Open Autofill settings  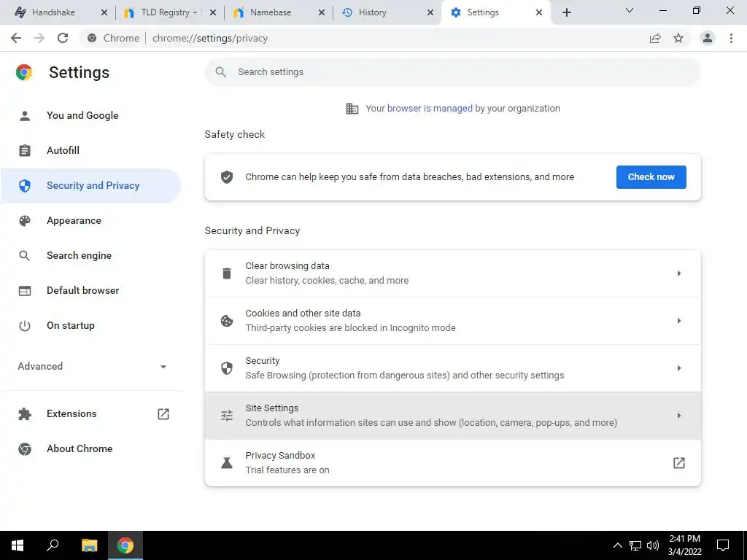pyautogui.click(x=90, y=150)
